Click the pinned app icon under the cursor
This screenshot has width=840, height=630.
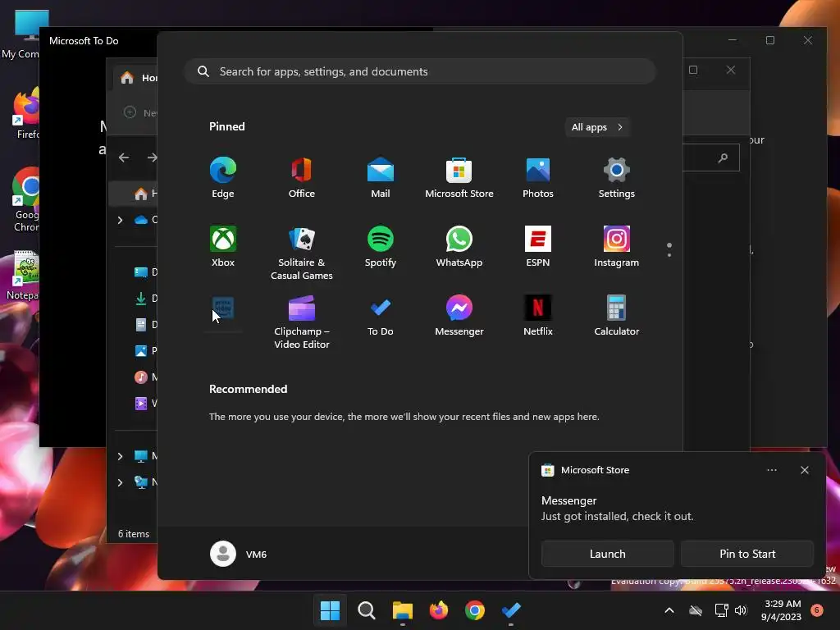223,308
